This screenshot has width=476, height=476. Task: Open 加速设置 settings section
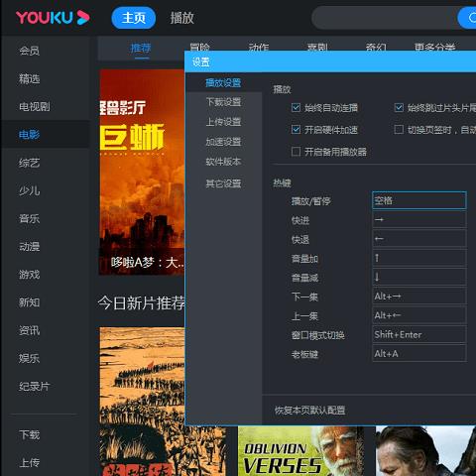point(223,142)
